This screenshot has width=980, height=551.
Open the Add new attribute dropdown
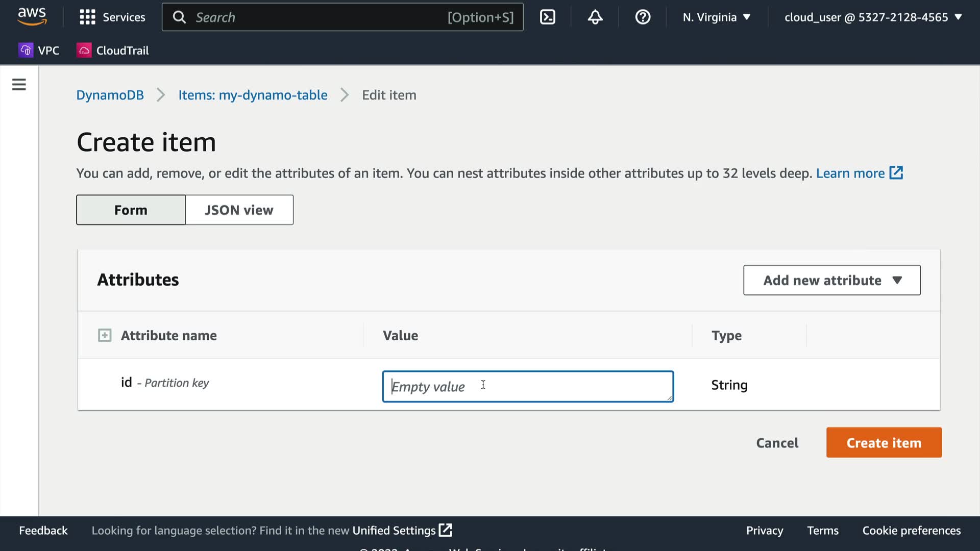point(831,280)
